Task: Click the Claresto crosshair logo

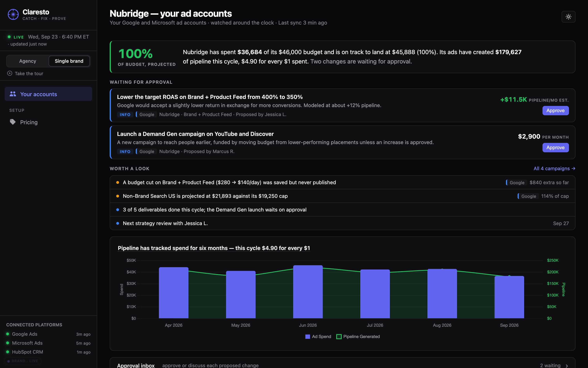Action: click(13, 15)
